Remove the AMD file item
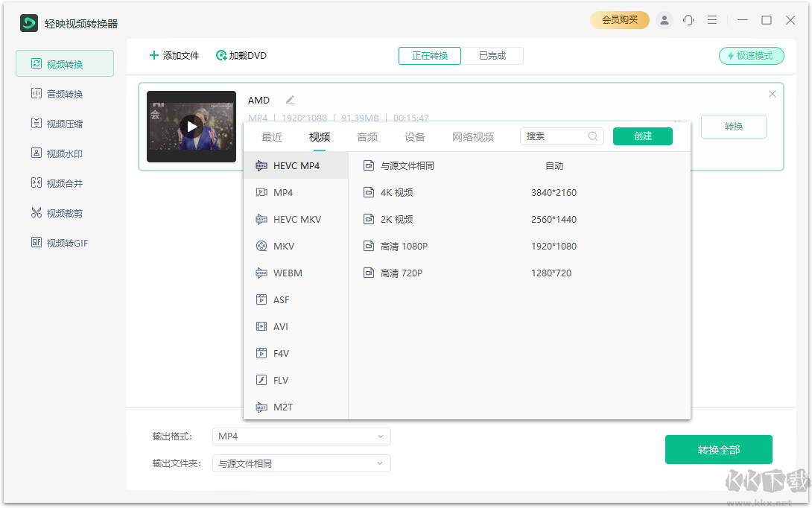 (x=772, y=94)
